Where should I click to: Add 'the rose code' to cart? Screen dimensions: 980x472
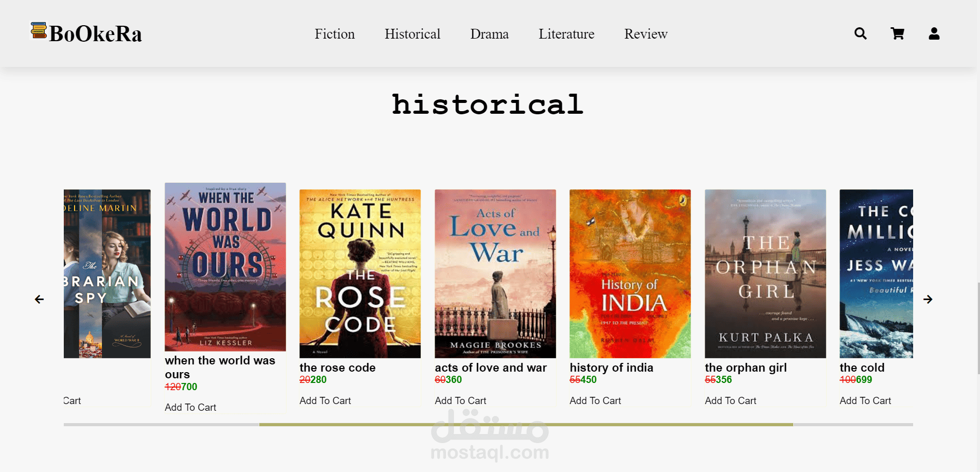(x=325, y=400)
